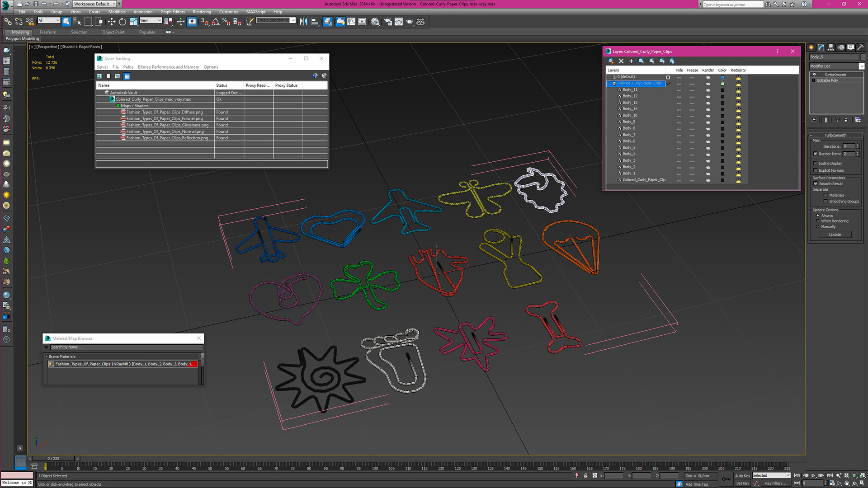Activate the Select Object tool

pyautogui.click(x=66, y=22)
